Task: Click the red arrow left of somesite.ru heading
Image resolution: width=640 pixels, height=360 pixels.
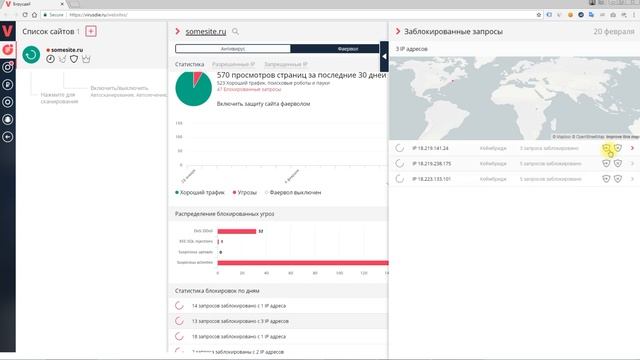Action: [x=178, y=31]
